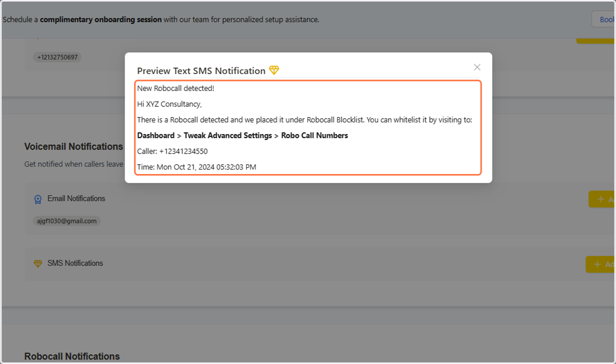Screen dimensions: 616x364
Task: Close the Preview Text SMS Notification dialog
Action: 477,67
